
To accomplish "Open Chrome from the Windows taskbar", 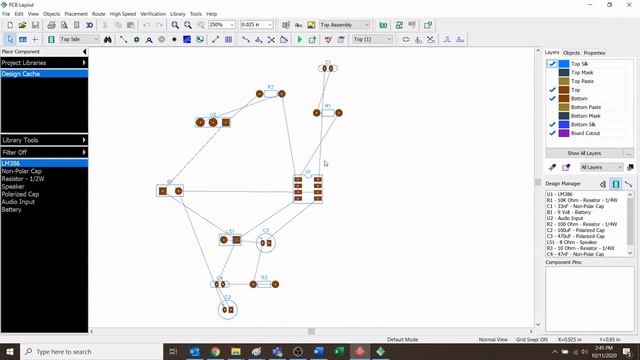I will 215,351.
